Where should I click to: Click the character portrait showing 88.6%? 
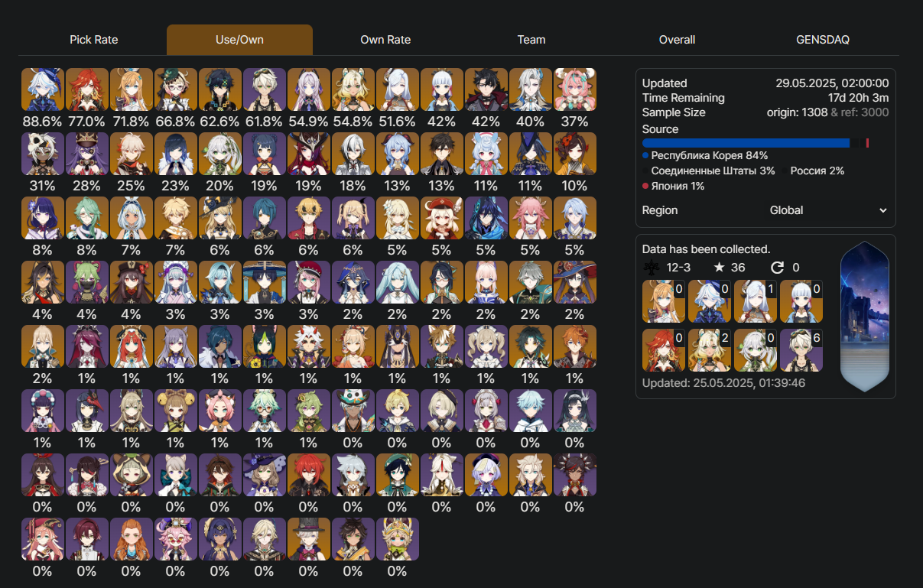tap(42, 90)
